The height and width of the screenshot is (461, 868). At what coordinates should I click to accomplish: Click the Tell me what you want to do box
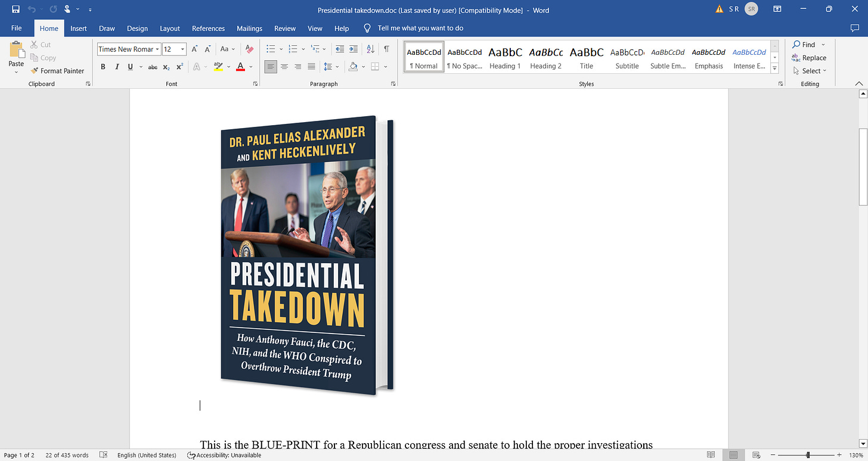(x=420, y=28)
